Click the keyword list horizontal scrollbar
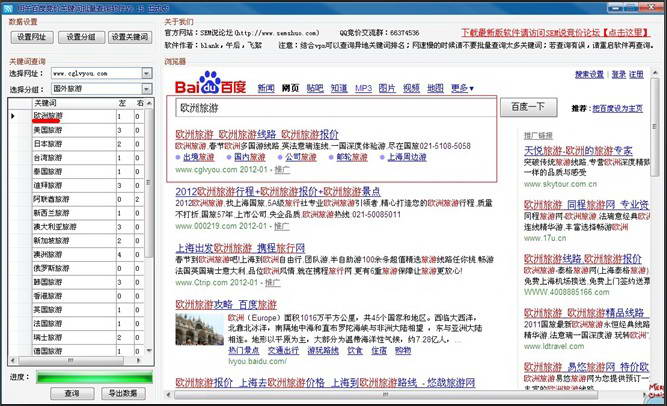Screen dimensions: 667x406 click(75, 360)
